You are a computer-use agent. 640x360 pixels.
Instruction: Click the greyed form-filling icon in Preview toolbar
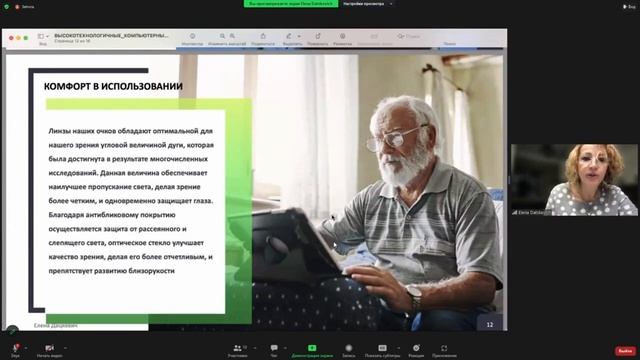tap(374, 36)
